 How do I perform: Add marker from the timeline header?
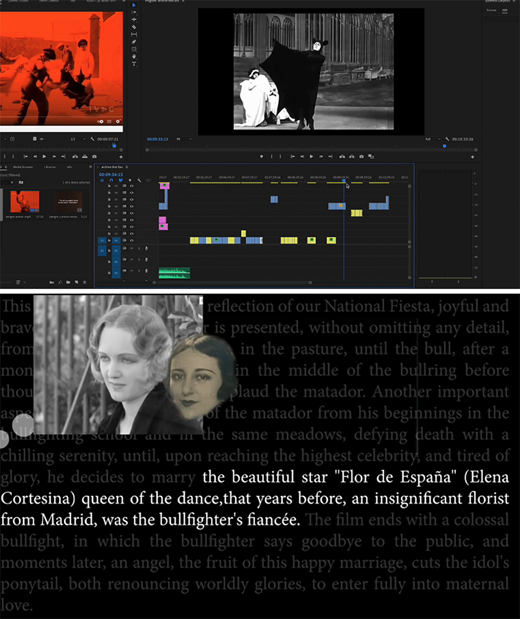[x=130, y=180]
